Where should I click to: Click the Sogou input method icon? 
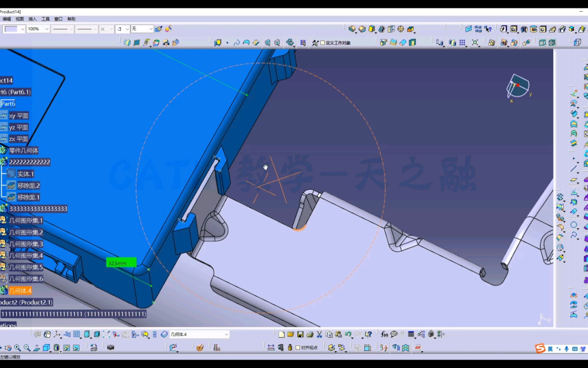click(540, 348)
